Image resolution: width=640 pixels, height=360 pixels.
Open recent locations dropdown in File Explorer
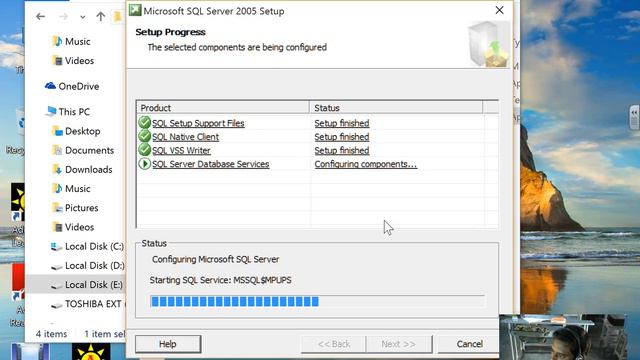(x=83, y=17)
